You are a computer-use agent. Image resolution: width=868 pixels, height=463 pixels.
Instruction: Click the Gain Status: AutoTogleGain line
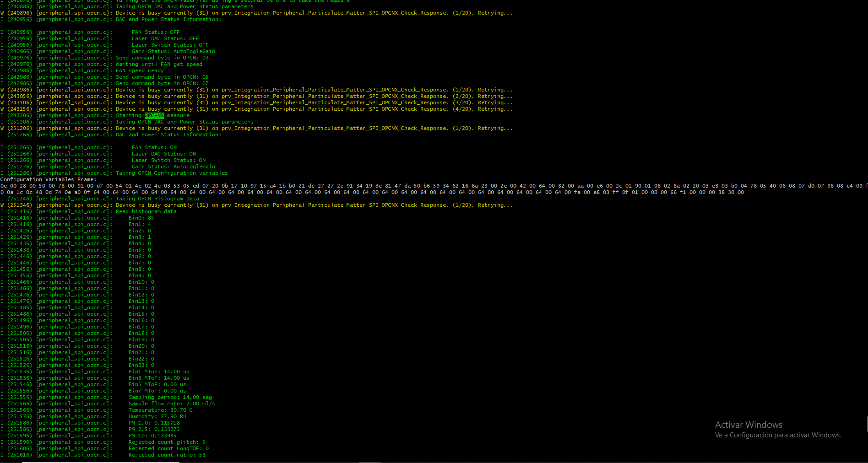pyautogui.click(x=173, y=167)
